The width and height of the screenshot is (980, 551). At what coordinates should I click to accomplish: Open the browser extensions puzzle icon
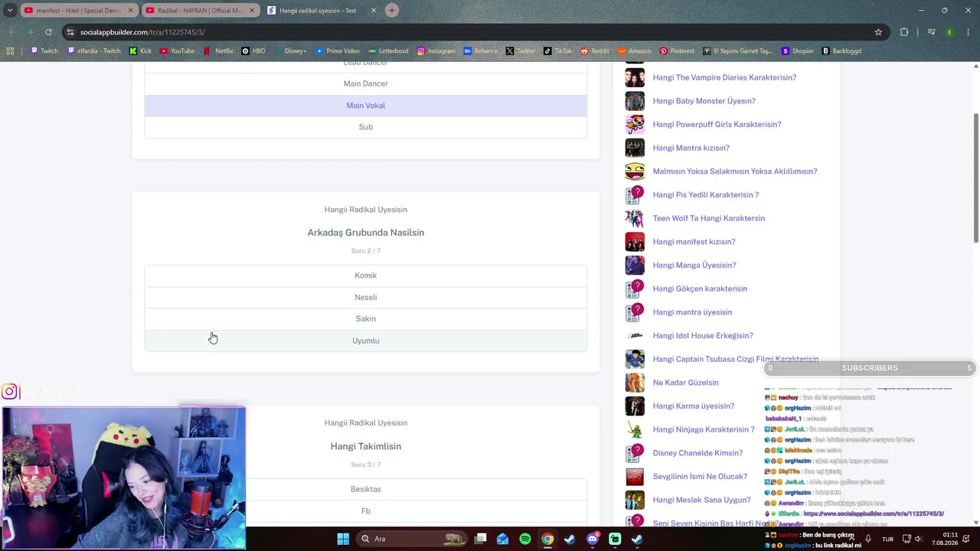(x=904, y=32)
